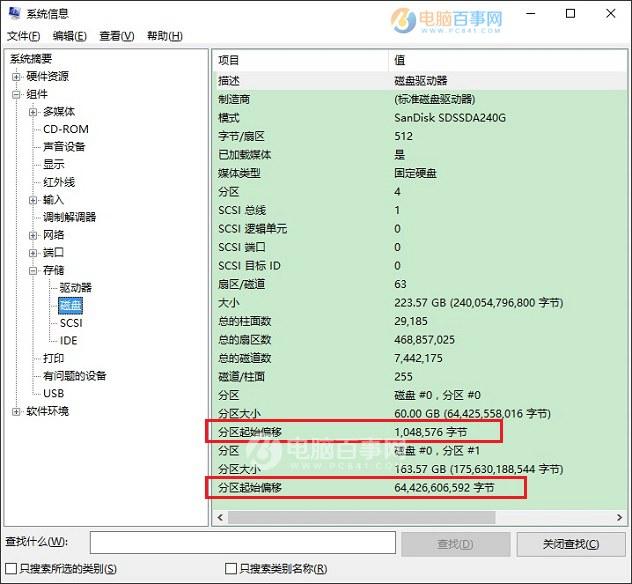The width and height of the screenshot is (632, 584).
Task: Enable 只搜索所选的类别 checkbox
Action: click(11, 569)
